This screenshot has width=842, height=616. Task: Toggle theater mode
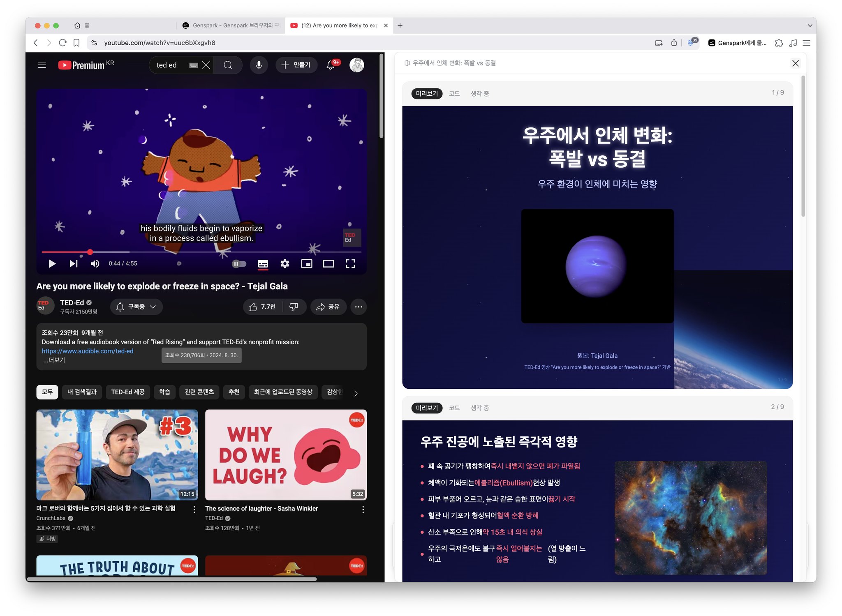point(328,263)
